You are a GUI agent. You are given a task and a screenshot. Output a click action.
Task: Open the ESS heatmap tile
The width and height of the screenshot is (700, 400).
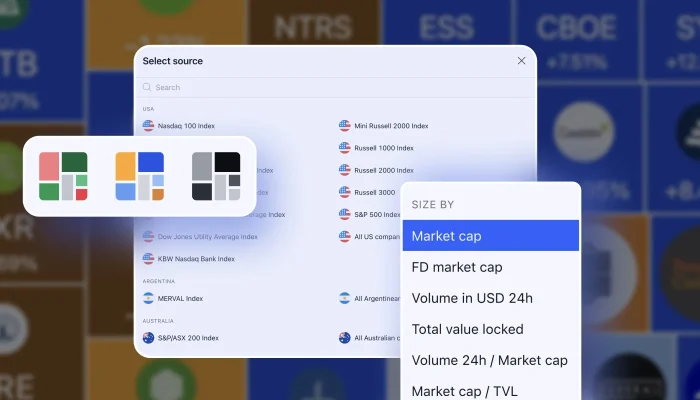[x=447, y=22]
